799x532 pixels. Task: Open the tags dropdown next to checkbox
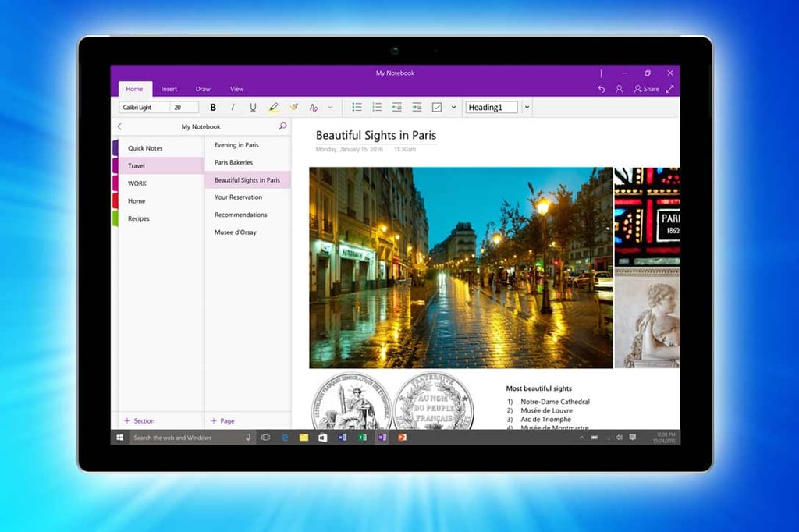point(453,108)
